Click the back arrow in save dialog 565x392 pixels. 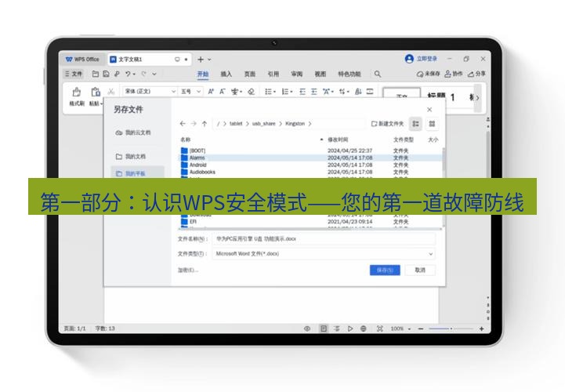coord(183,124)
